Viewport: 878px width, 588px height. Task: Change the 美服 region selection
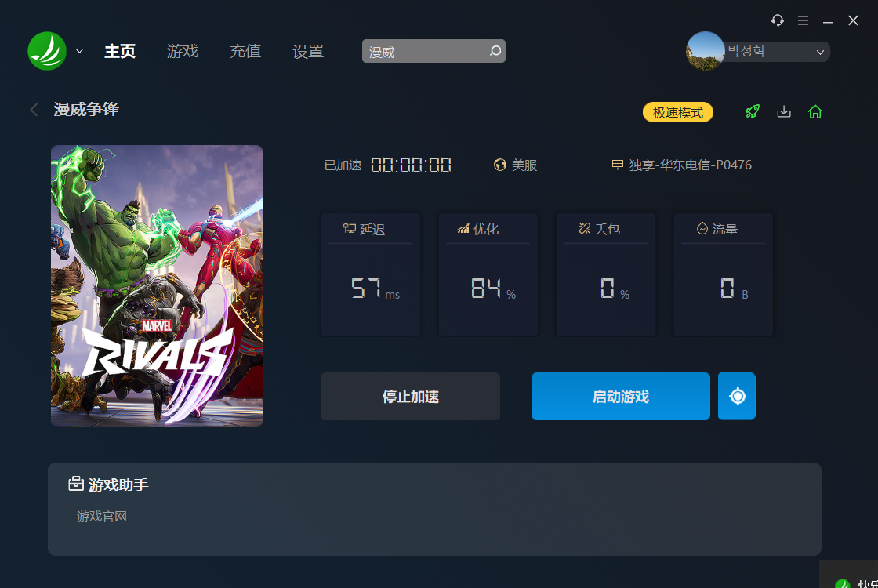pos(515,165)
